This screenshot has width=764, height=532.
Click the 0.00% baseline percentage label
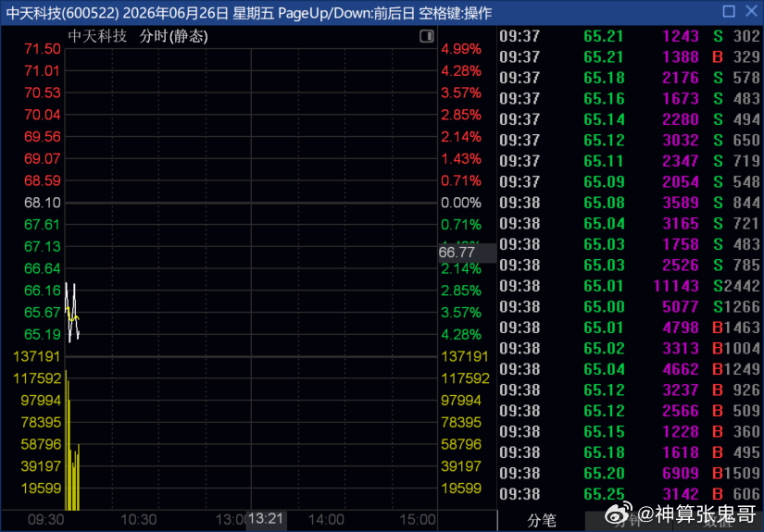point(461,203)
